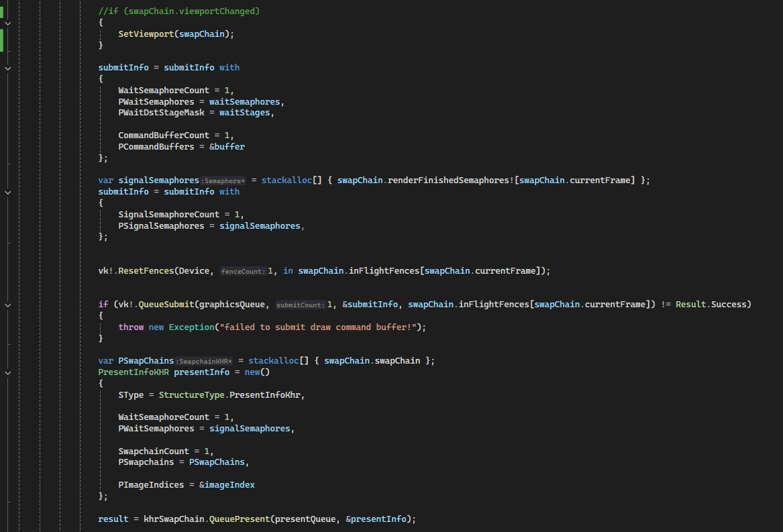Click the result variable assignment
The height and width of the screenshot is (532, 783).
coord(113,519)
